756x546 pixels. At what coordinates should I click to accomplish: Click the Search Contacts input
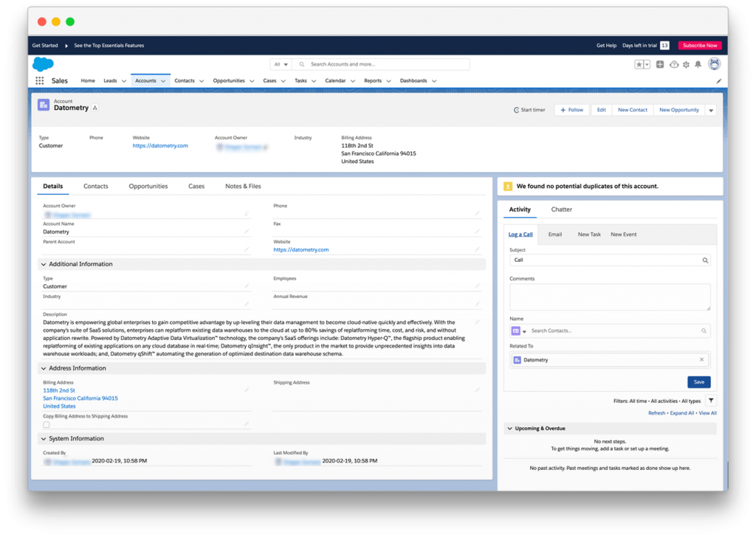(615, 331)
